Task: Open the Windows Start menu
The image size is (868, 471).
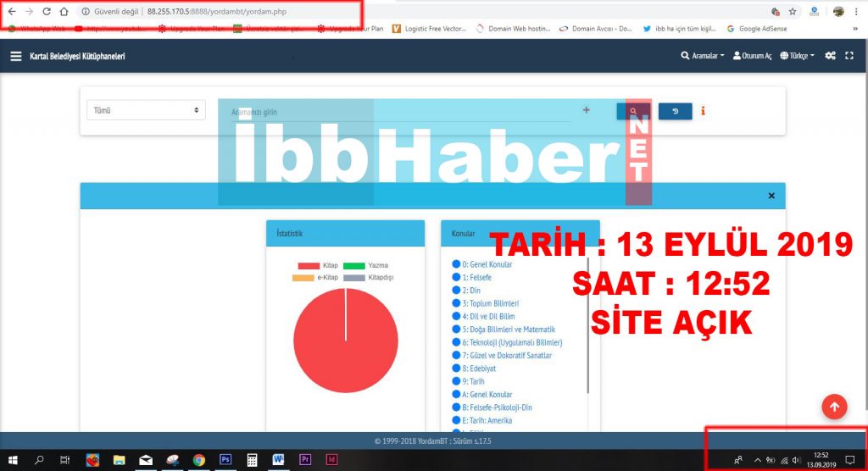Action: [x=13, y=460]
